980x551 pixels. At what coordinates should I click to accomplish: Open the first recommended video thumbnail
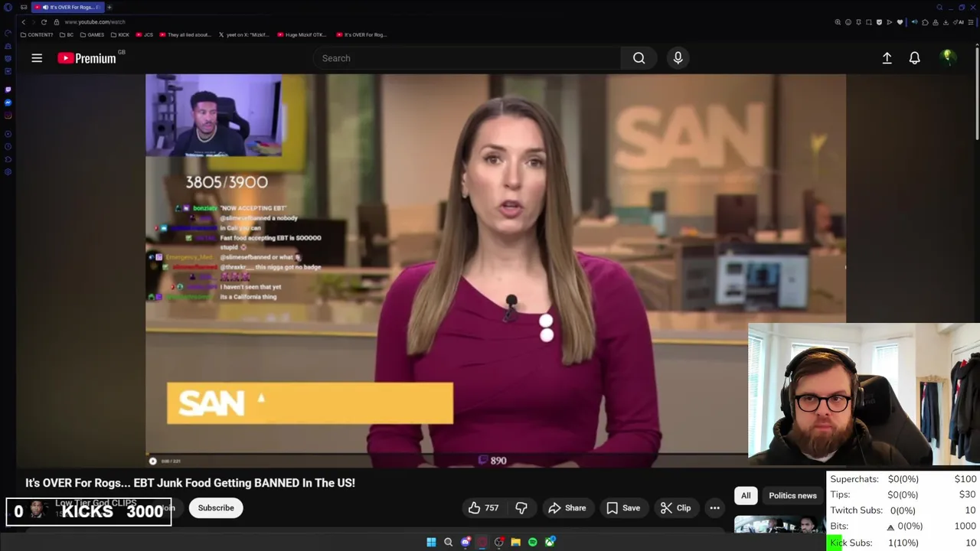[779, 524]
